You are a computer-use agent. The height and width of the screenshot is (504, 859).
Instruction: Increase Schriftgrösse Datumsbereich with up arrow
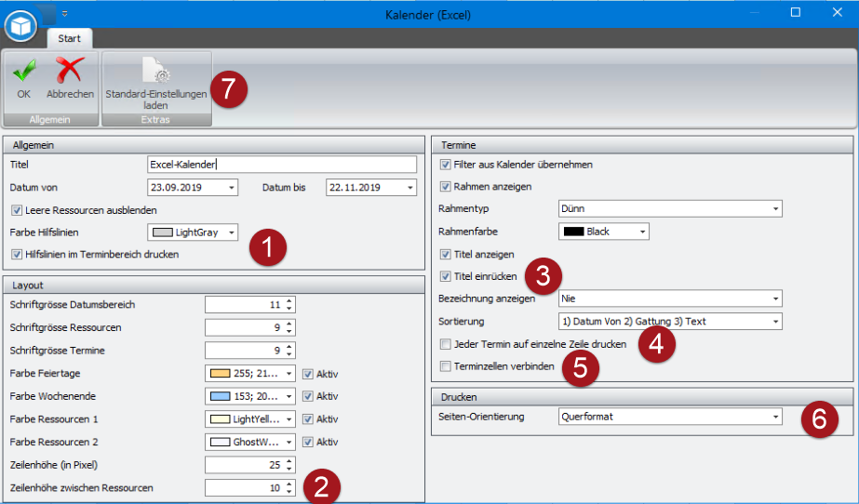coord(289,300)
